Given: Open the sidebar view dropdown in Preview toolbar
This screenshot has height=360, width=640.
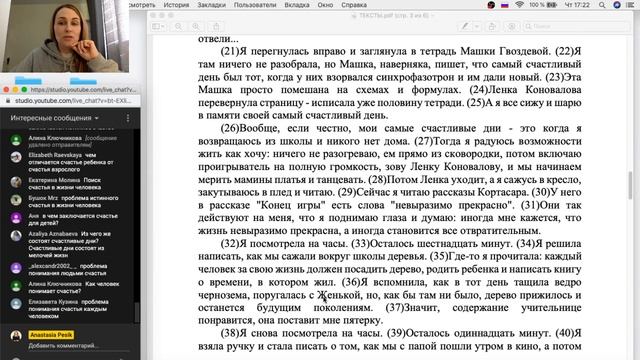Looking at the screenshot, I should [x=158, y=27].
